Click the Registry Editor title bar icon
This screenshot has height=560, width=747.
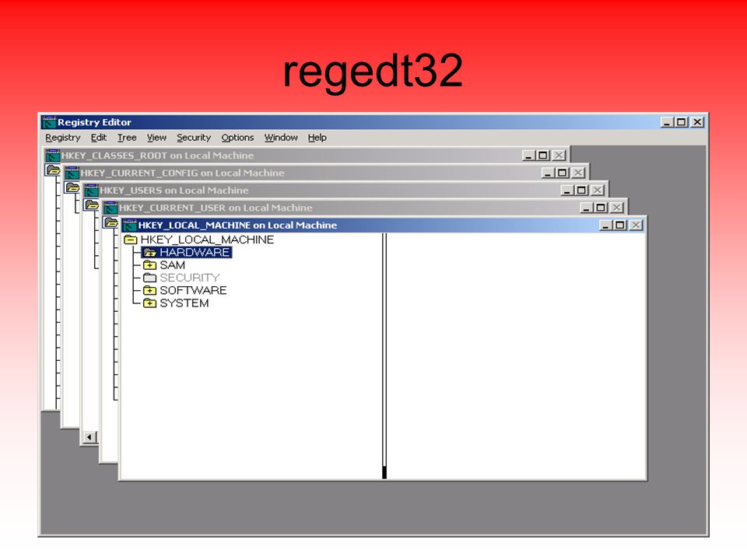pos(49,122)
